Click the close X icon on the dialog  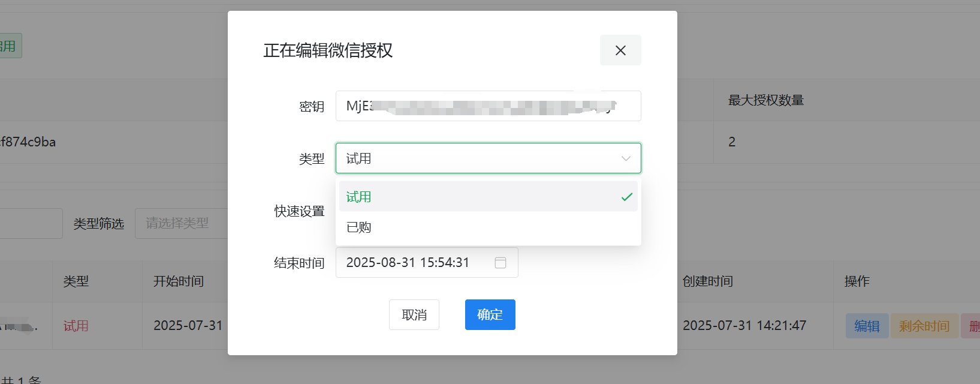(620, 50)
